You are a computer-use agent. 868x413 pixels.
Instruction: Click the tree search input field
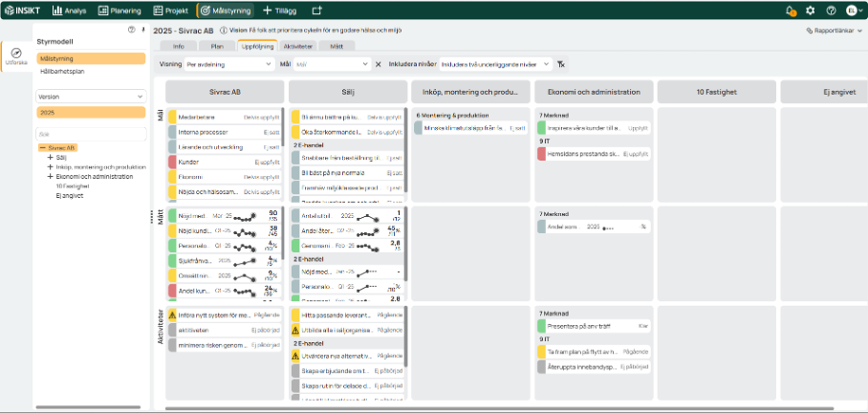(90, 134)
